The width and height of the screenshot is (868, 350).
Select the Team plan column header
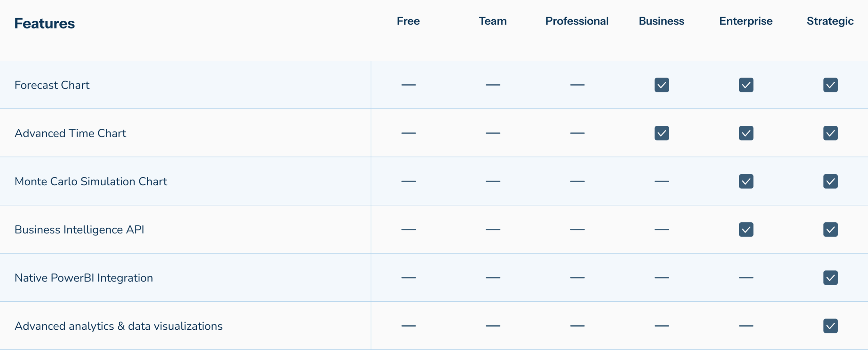click(x=493, y=21)
